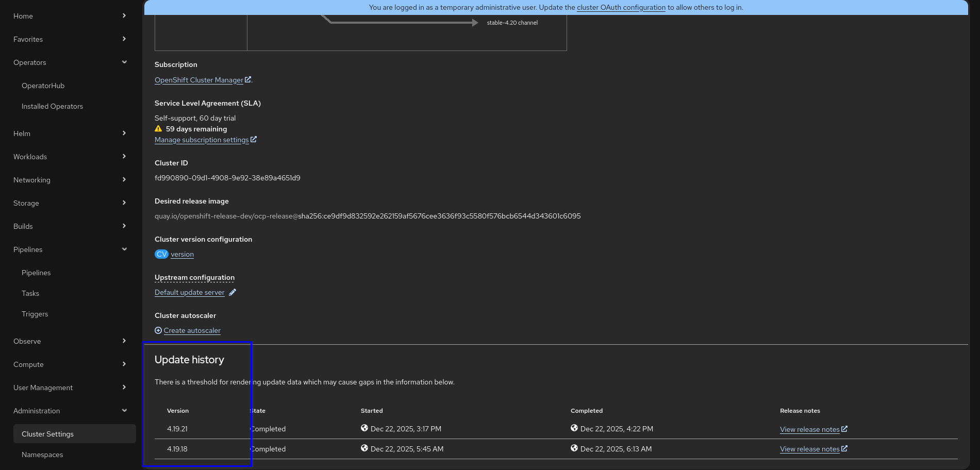
Task: Open Tasks in the sidebar
Action: tap(30, 293)
